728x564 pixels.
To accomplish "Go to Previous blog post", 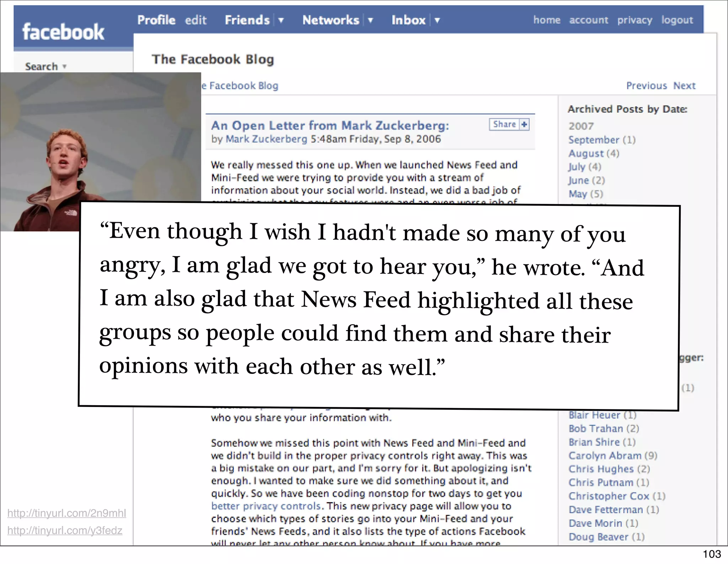I will point(647,86).
